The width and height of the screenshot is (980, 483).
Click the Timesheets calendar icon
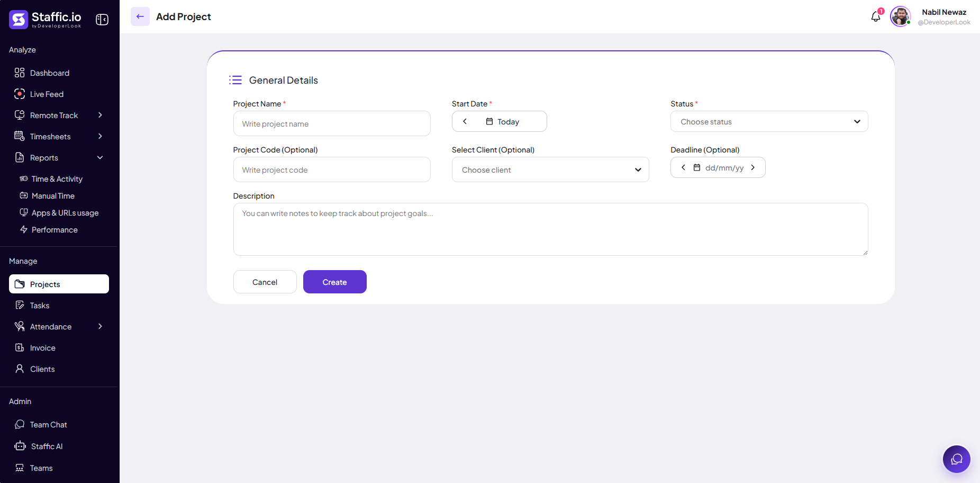coord(20,136)
